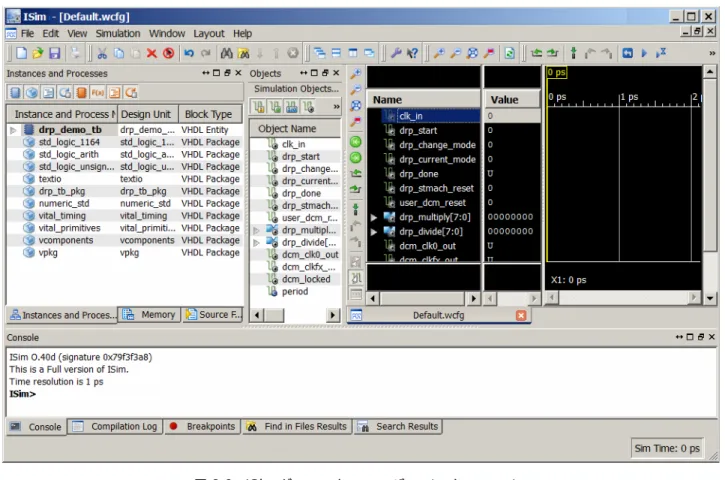Click the Copy icon in the toolbar

[x=119, y=53]
